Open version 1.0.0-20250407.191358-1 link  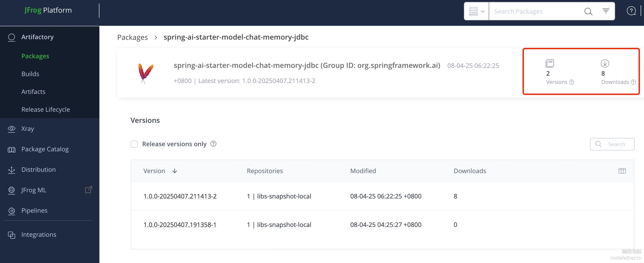(x=180, y=225)
